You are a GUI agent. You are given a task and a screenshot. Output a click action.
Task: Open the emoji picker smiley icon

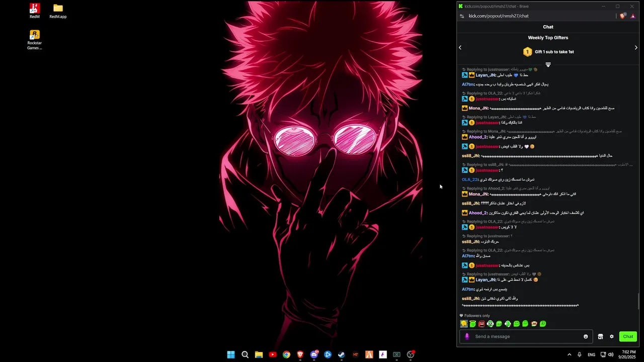pos(586,336)
